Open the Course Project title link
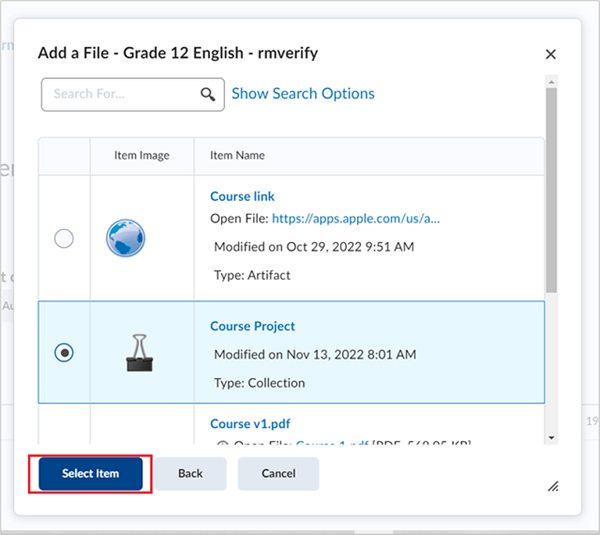The height and width of the screenshot is (535, 600). coord(252,326)
